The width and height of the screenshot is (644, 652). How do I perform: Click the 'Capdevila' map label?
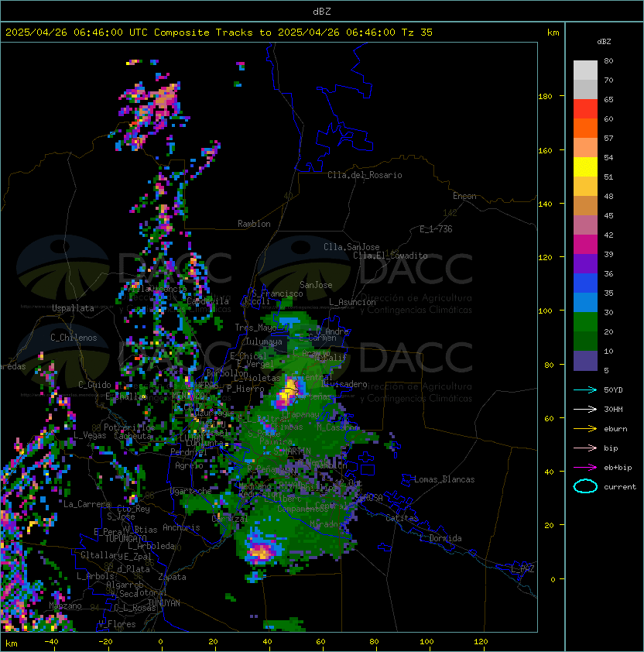[x=207, y=301]
